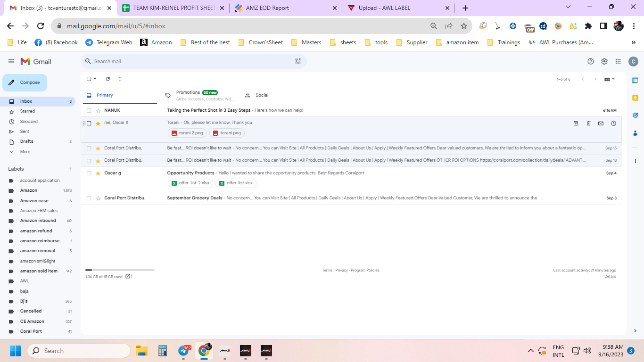
Task: Open Gmail main menu hamburger icon
Action: coord(11,61)
